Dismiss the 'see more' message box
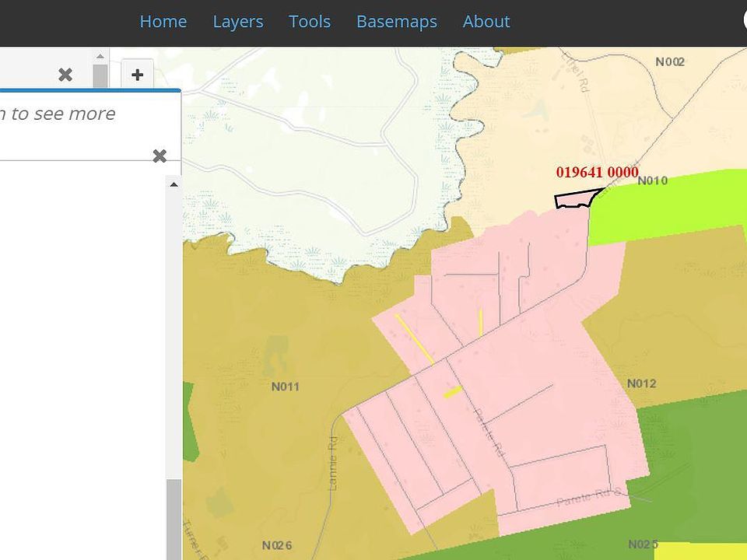This screenshot has width=747, height=560. click(160, 156)
